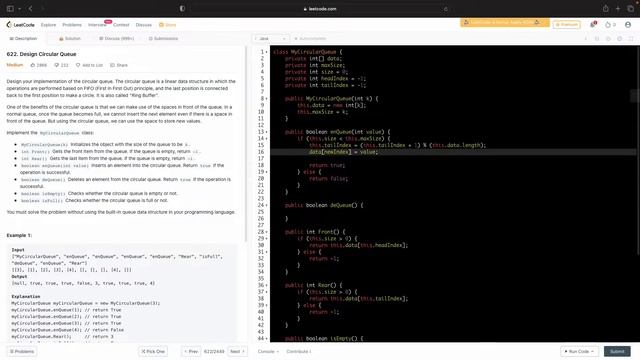
Task: Go back with Safari's back arrow
Action: (x=30, y=9)
